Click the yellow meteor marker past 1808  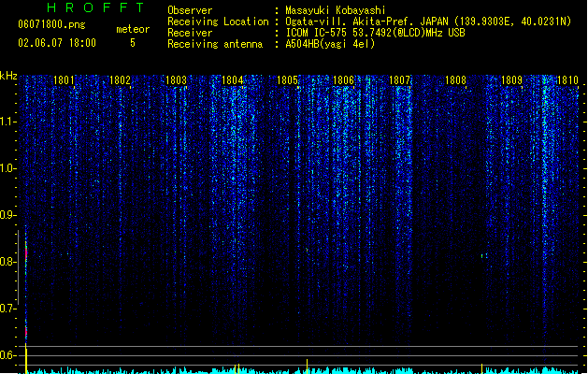pyautogui.click(x=481, y=368)
